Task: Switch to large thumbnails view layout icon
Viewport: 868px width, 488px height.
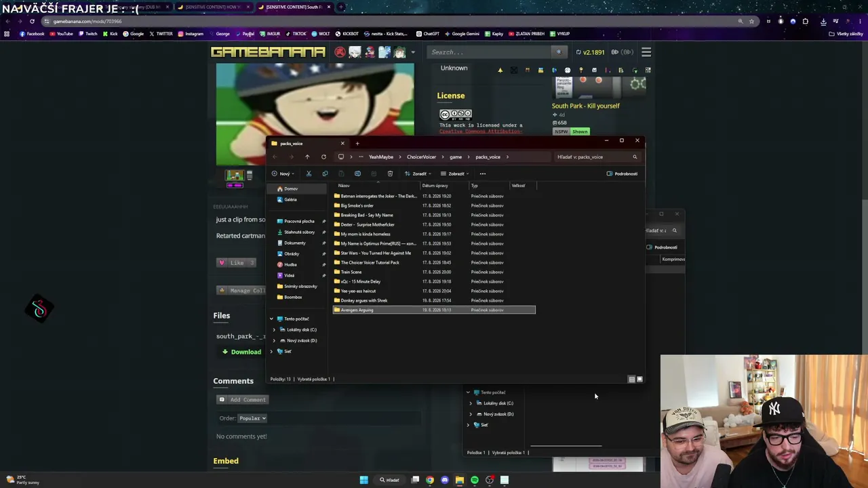Action: [639, 379]
